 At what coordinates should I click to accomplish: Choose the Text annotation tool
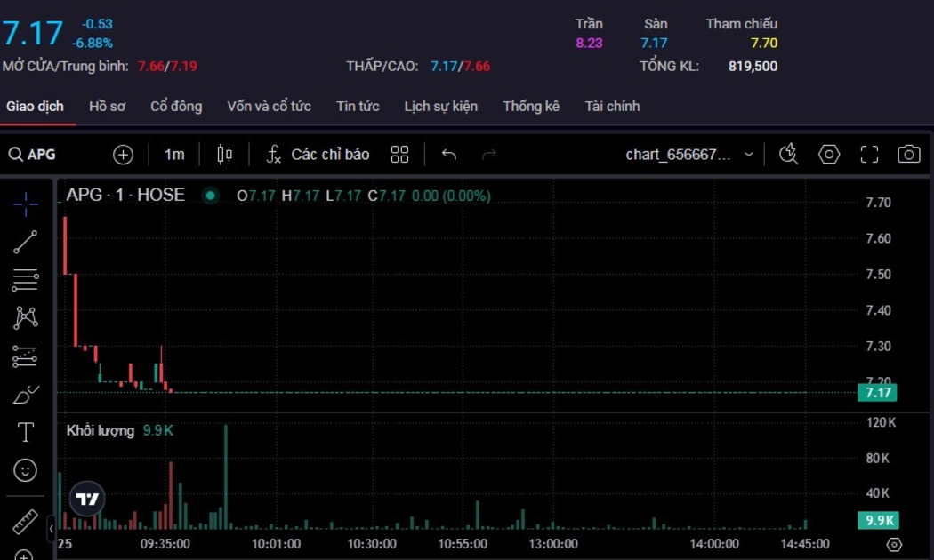pyautogui.click(x=25, y=433)
